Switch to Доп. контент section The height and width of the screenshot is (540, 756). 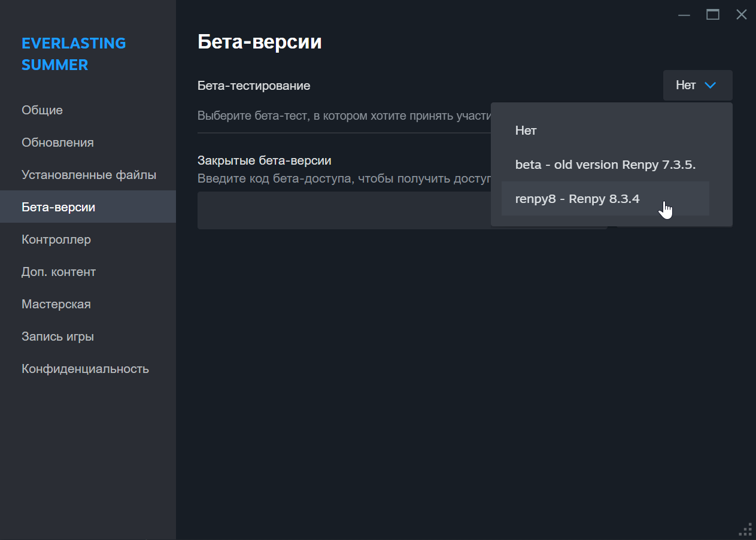(x=59, y=272)
